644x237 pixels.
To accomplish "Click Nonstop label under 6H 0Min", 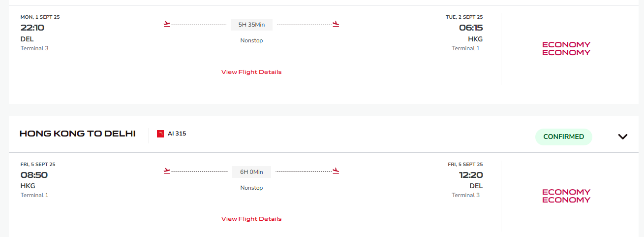I will coord(251,188).
